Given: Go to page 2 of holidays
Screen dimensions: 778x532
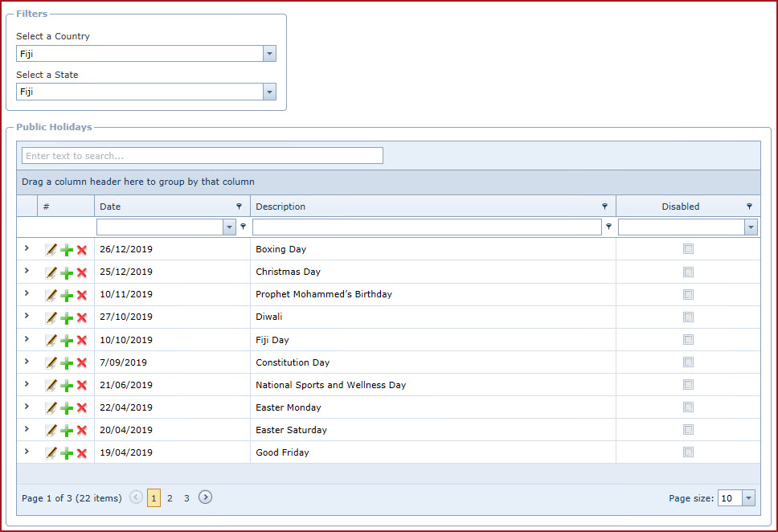Looking at the screenshot, I should (170, 498).
